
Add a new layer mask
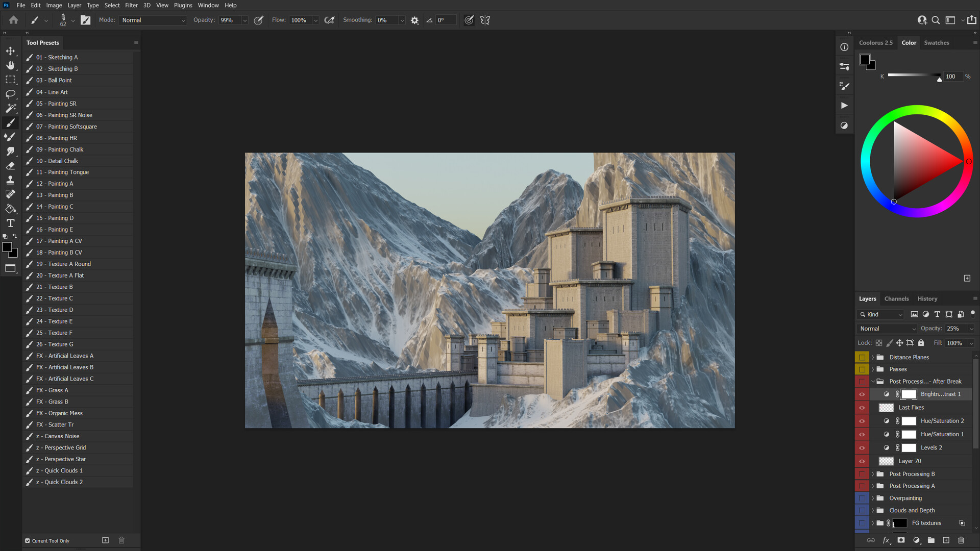(x=901, y=540)
